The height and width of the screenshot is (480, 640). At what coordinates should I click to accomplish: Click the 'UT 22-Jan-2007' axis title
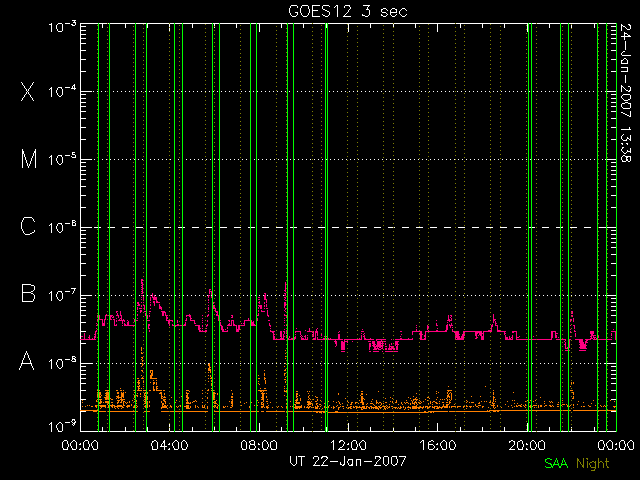348,461
